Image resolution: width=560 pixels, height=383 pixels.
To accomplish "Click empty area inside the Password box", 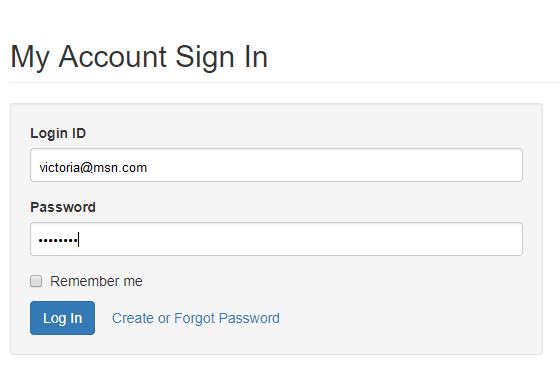I will point(300,239).
